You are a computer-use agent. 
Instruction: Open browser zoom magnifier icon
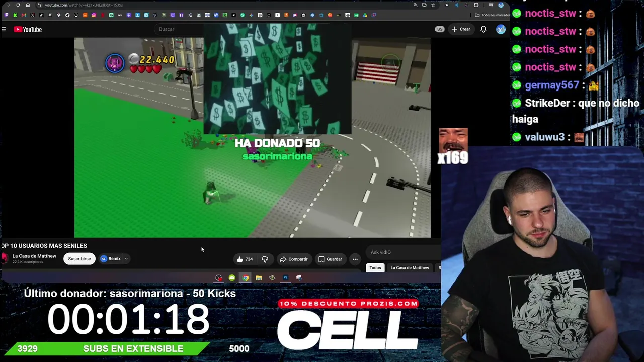(x=415, y=5)
